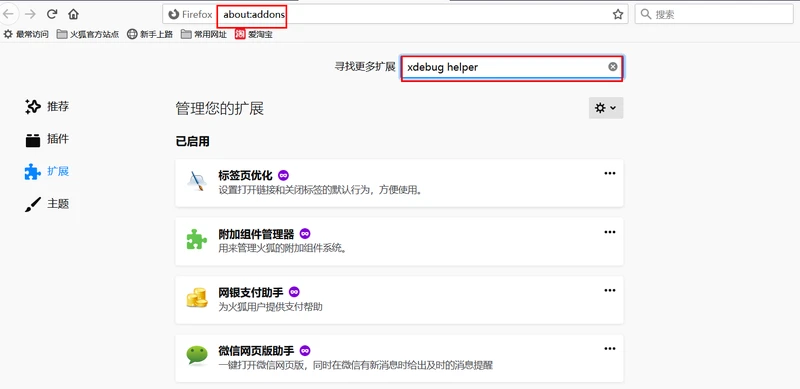Select the 扩展 section
The image size is (800, 389).
47,172
